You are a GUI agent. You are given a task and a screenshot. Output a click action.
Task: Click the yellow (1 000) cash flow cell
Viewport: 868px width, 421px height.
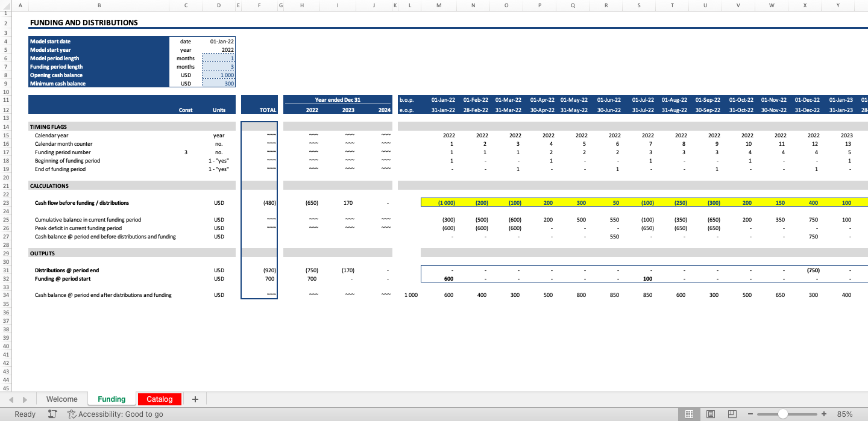click(438, 203)
